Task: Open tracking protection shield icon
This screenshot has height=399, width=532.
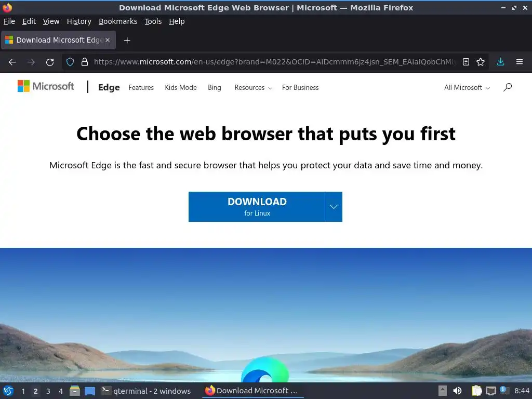Action: (70, 62)
